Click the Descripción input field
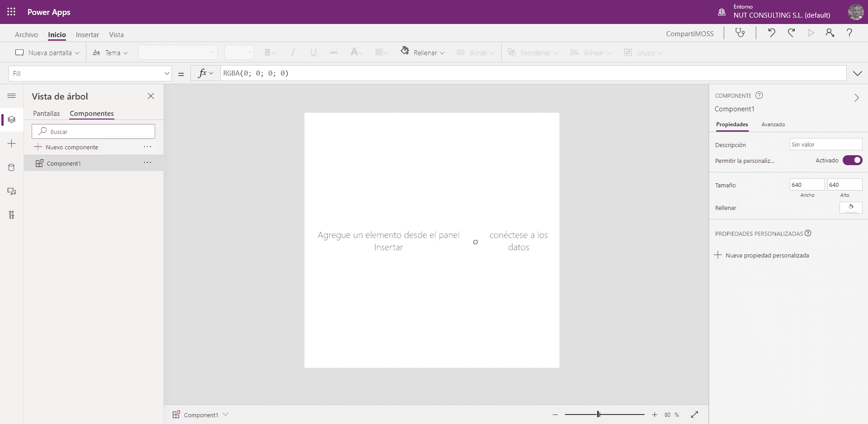868x424 pixels. [826, 144]
